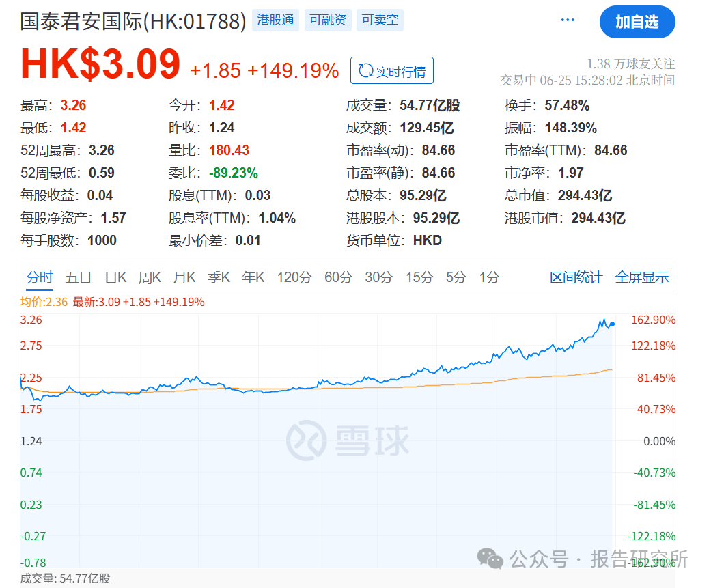This screenshot has width=711, height=588.
Task: Click the latest price dot on the chart line
Action: point(612,324)
